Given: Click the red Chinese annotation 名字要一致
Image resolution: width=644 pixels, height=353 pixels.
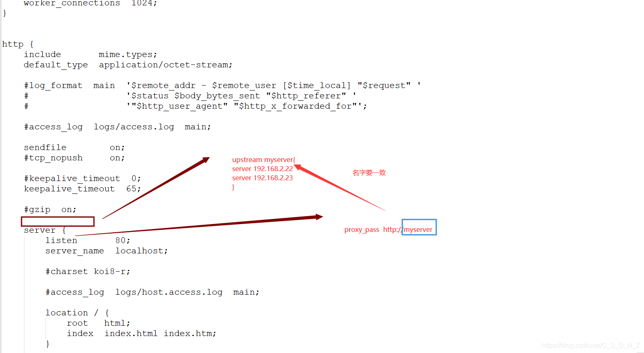Looking at the screenshot, I should point(369,172).
